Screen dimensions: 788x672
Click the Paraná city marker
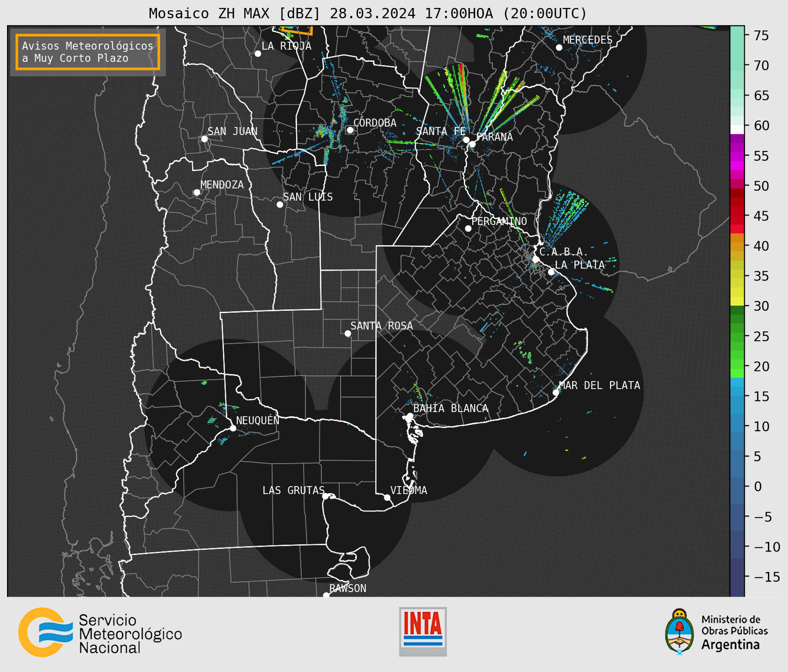tap(472, 144)
